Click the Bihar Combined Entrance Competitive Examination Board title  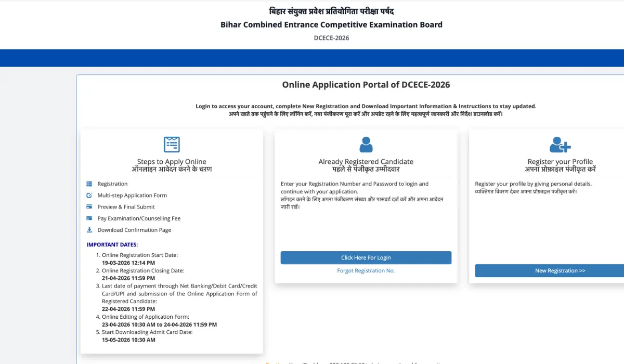point(331,24)
